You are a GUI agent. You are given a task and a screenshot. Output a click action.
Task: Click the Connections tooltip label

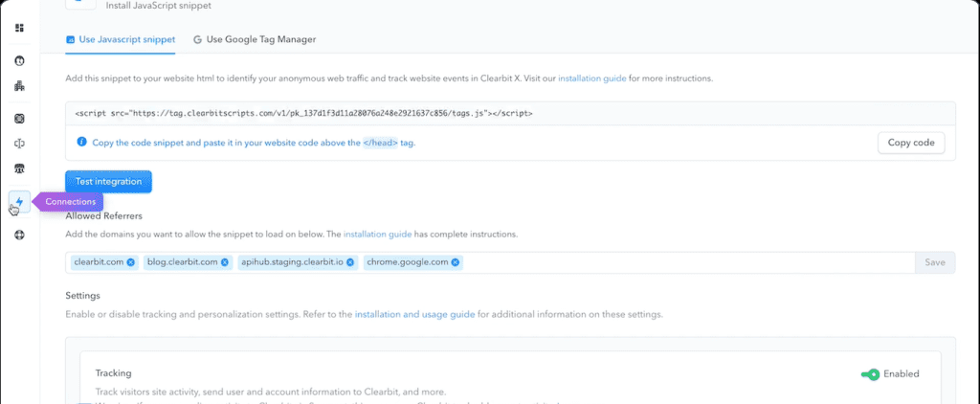click(71, 202)
